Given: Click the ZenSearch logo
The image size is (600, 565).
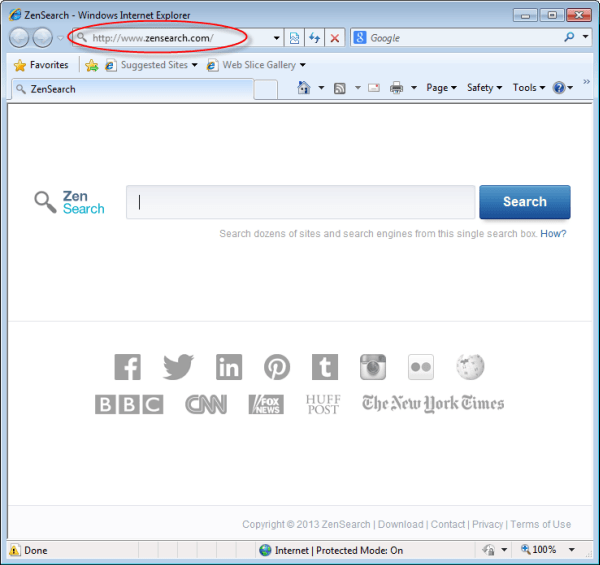Looking at the screenshot, I should click(x=69, y=202).
